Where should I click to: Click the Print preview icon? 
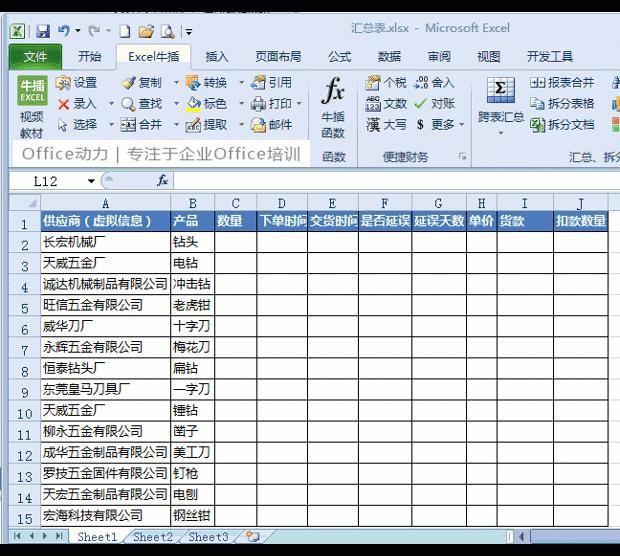pyautogui.click(x=168, y=31)
